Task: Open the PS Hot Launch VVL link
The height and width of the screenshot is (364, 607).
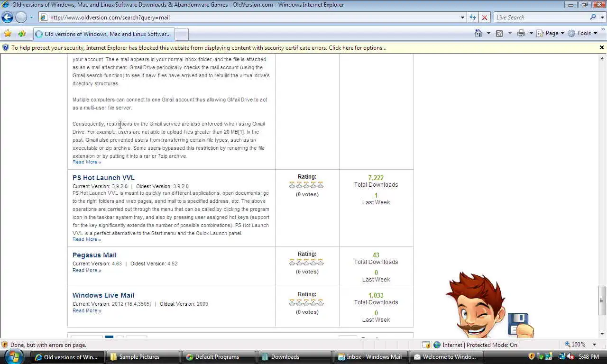Action: (x=103, y=178)
